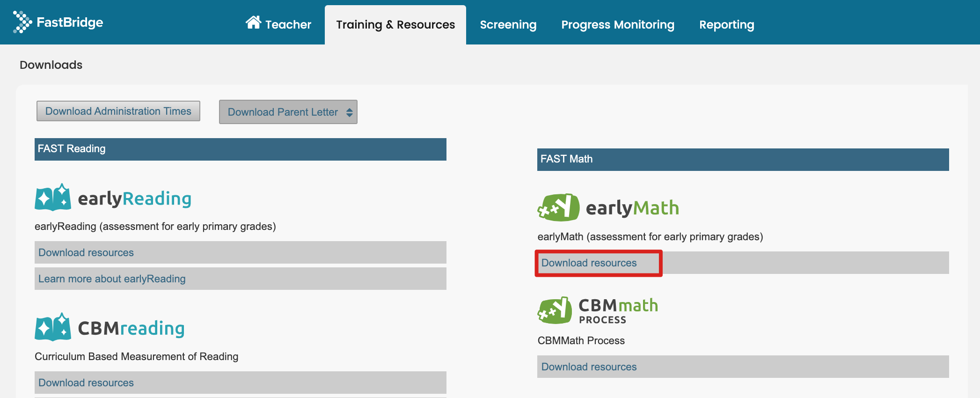Viewport: 980px width, 398px height.
Task: Click the FAST Reading section header
Action: [240, 149]
